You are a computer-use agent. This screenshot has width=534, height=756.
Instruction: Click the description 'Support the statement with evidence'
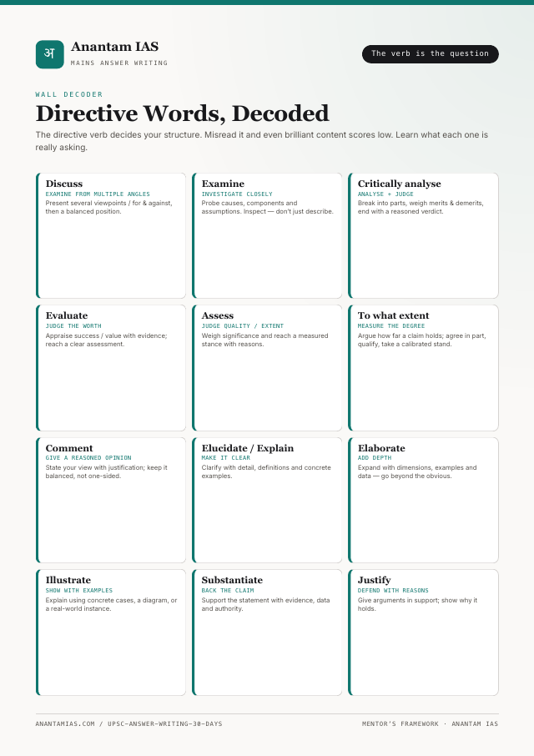[x=265, y=605]
